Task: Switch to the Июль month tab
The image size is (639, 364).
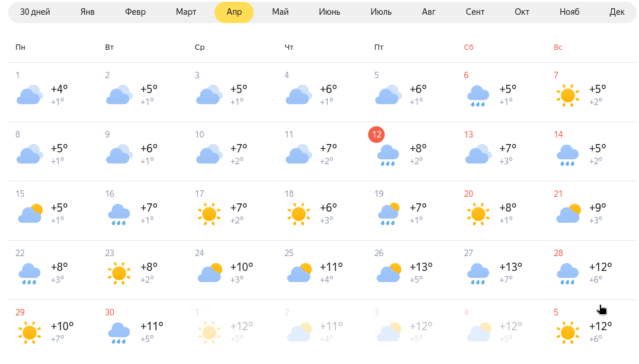Action: click(381, 12)
